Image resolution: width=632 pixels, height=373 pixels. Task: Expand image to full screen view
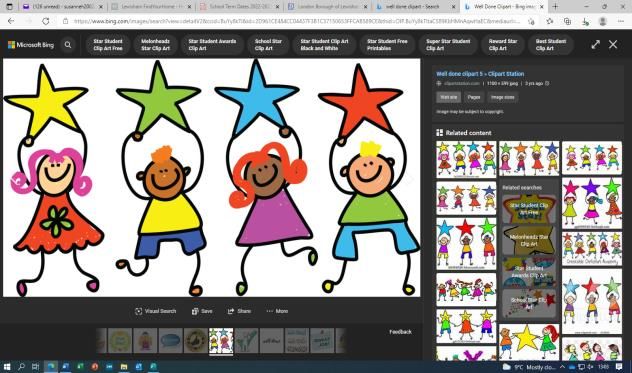tap(595, 44)
